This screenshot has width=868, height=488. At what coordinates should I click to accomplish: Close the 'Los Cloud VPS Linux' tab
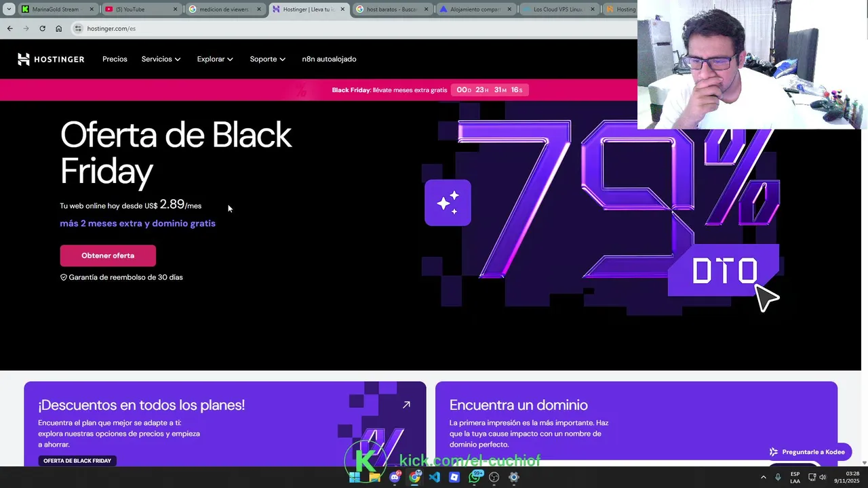[x=593, y=9]
